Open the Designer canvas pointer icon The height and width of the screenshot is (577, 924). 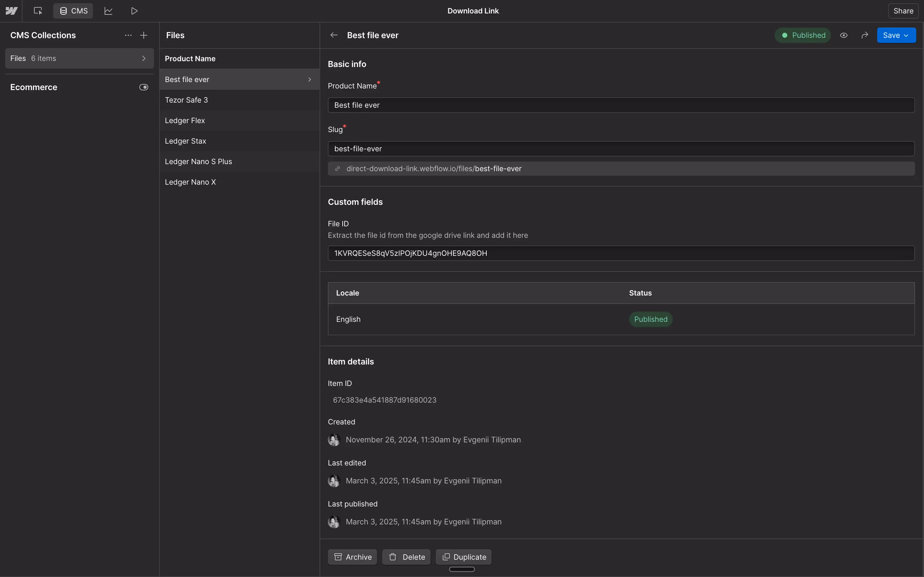coord(38,11)
